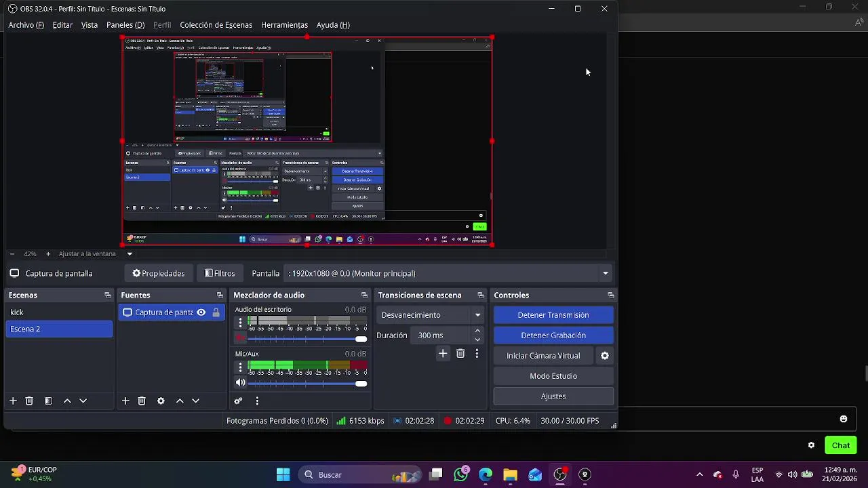The height and width of the screenshot is (488, 868).
Task: Open Audio del escritorio three-dot menu
Action: [240, 323]
